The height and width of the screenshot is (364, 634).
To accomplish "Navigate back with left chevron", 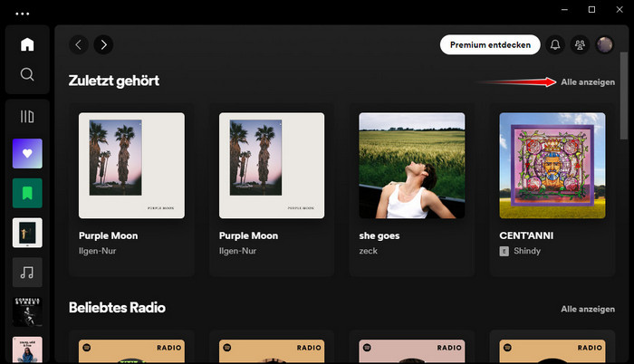I will [x=79, y=44].
